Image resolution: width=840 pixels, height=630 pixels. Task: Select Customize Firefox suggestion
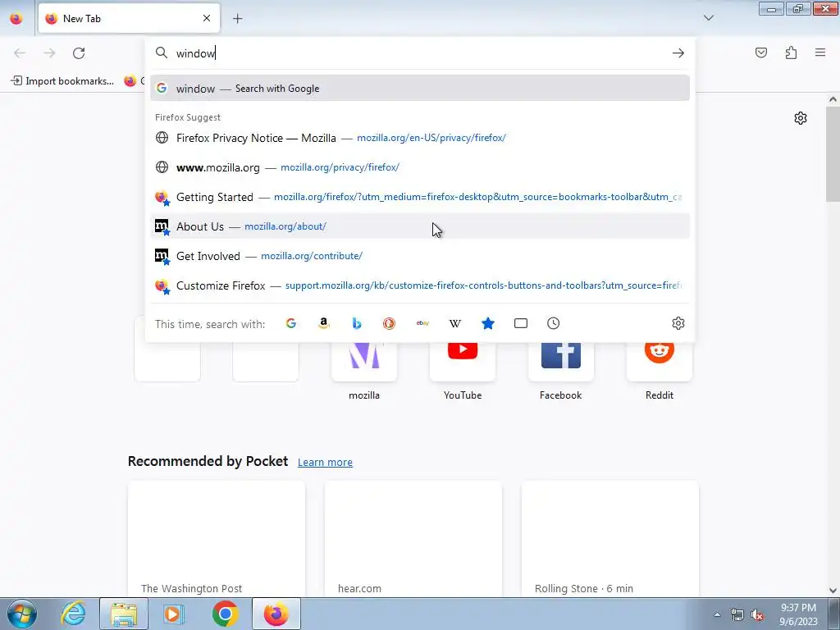pyautogui.click(x=420, y=285)
